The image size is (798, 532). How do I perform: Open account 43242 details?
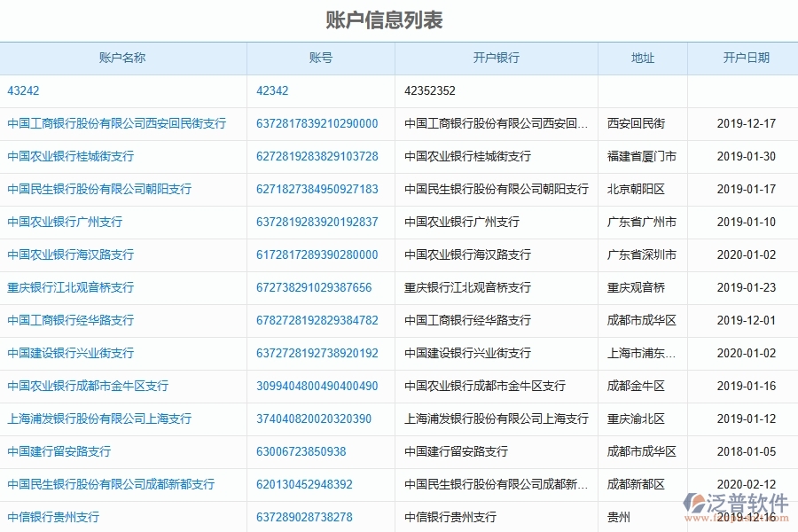click(20, 90)
